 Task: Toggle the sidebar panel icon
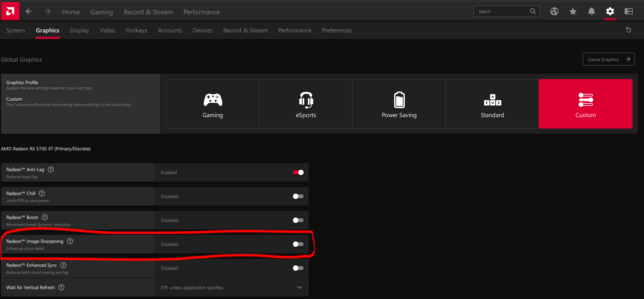click(x=629, y=11)
